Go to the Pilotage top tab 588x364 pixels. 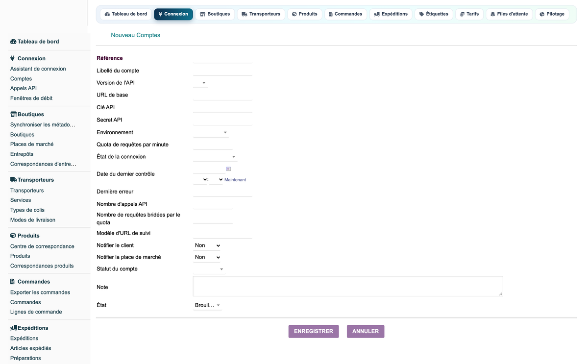[x=552, y=14]
